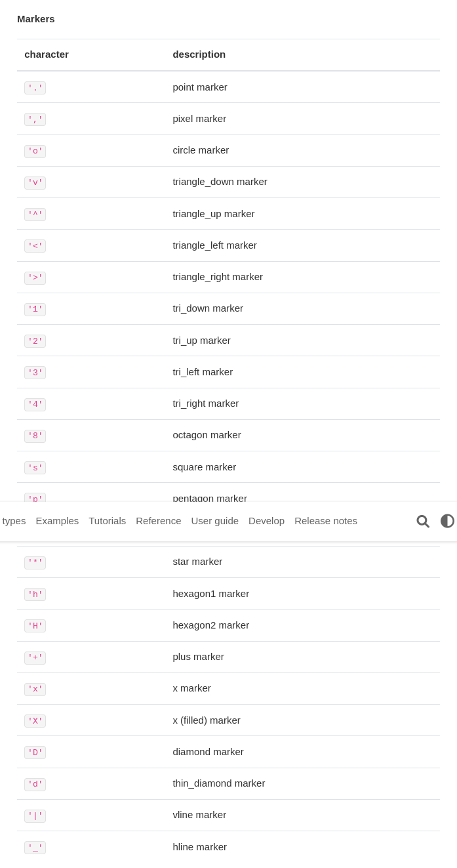Click the 'types' nav item
The height and width of the screenshot is (868, 457).
(14, 521)
